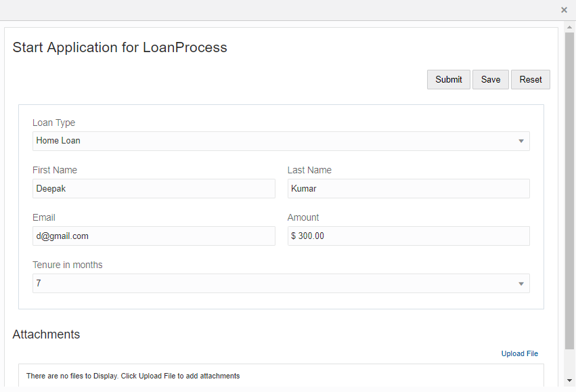Click the Start Application for LoanProcess title
The width and height of the screenshot is (576, 392).
120,47
